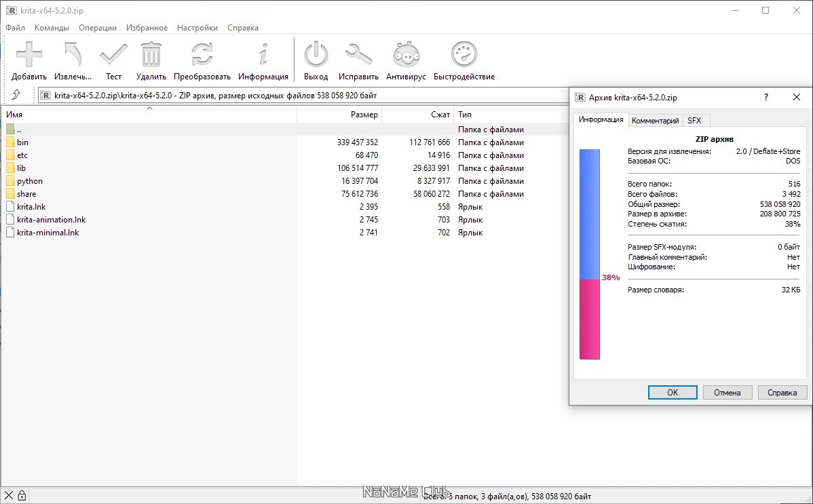Start Антивирус scan icon

point(406,55)
